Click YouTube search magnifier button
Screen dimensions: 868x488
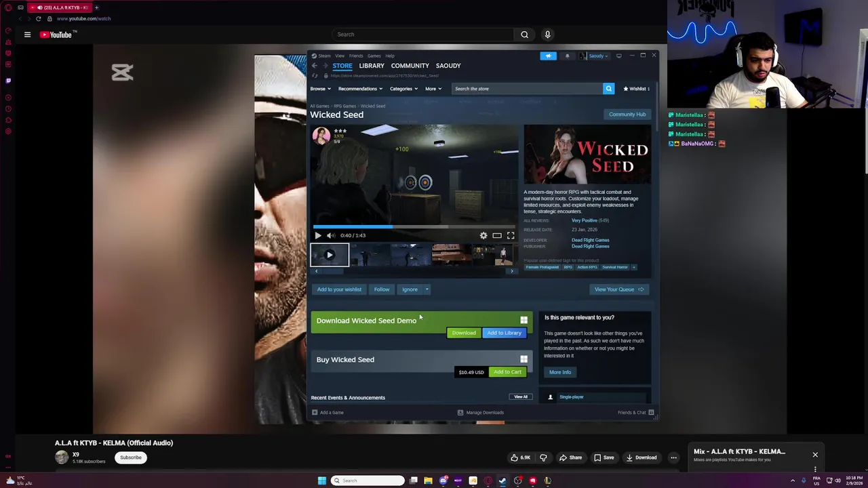coord(524,35)
